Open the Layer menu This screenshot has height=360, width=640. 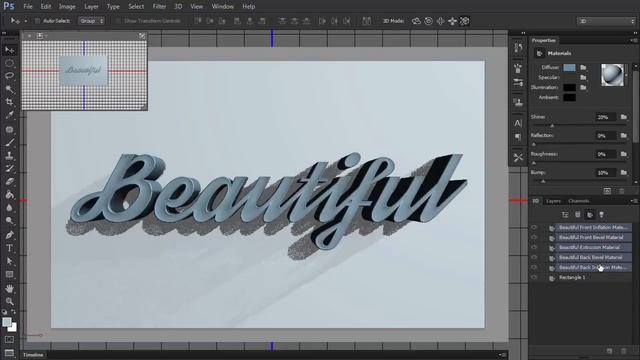click(91, 7)
